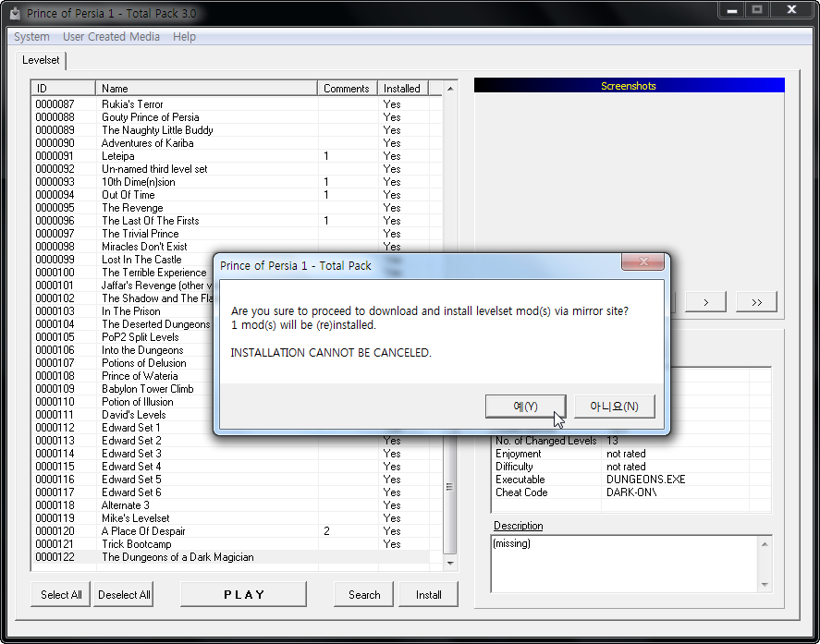Viewport: 820px width, 644px height.
Task: Open the System menu
Action: (32, 37)
